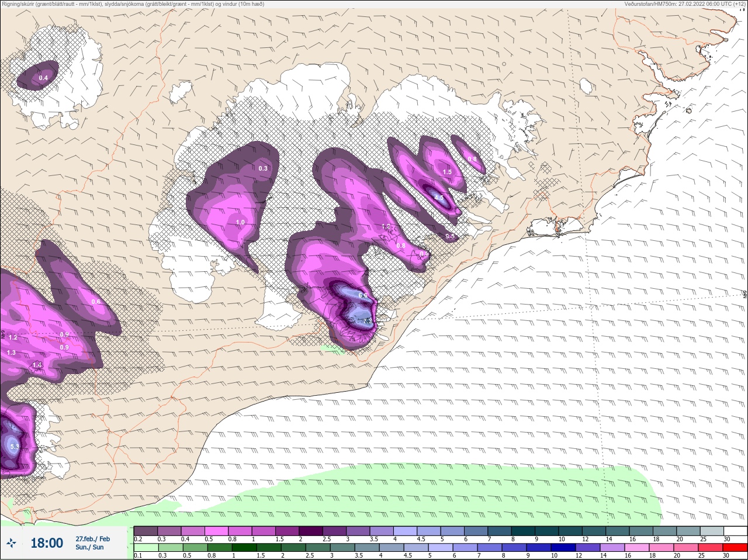The height and width of the screenshot is (560, 748).
Task: Click the 6.6 precipitation maximum on the map
Action: pos(363,295)
